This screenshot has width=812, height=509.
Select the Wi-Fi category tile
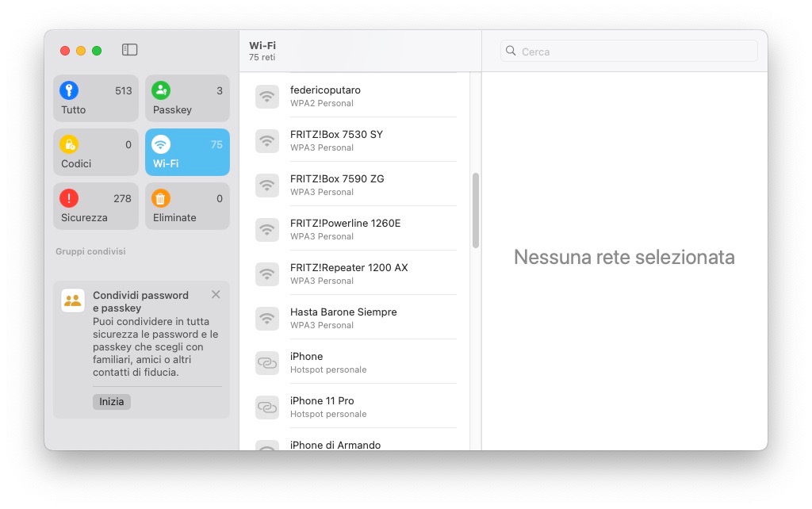click(x=187, y=152)
